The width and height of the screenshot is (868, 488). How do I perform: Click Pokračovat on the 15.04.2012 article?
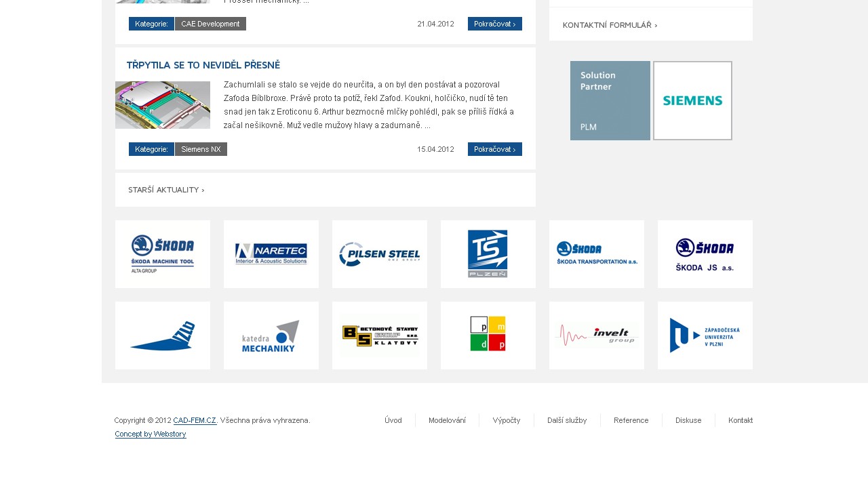click(x=495, y=148)
